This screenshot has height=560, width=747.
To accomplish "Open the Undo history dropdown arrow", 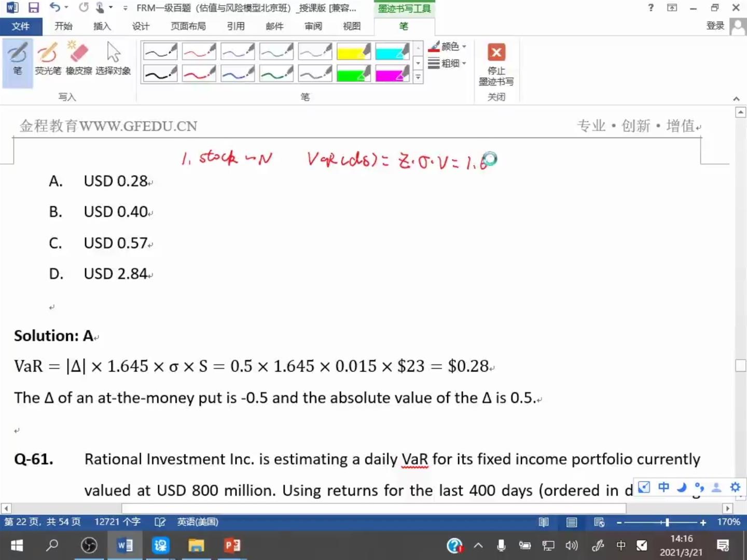I will click(66, 8).
